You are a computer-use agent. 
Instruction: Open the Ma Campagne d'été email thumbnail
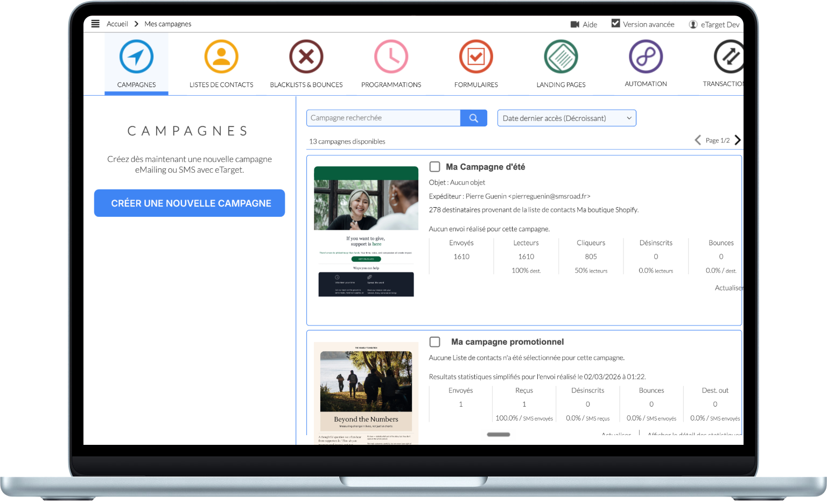point(366,231)
